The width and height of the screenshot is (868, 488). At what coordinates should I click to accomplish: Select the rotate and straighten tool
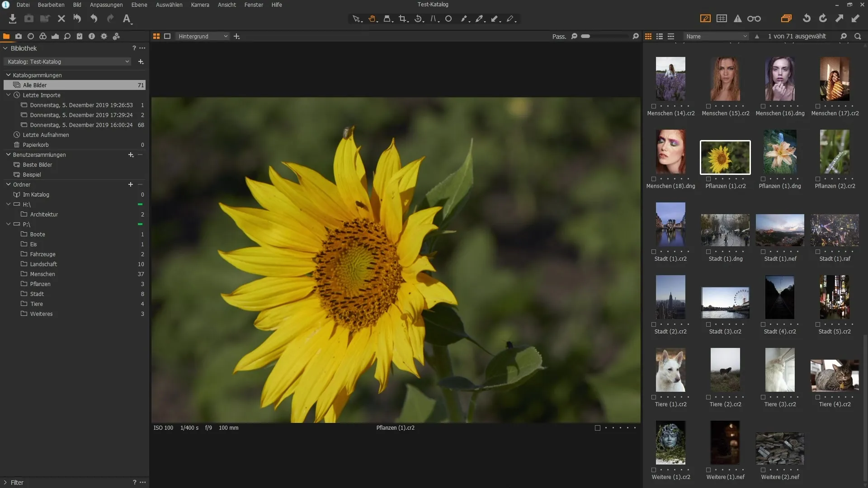(x=419, y=19)
